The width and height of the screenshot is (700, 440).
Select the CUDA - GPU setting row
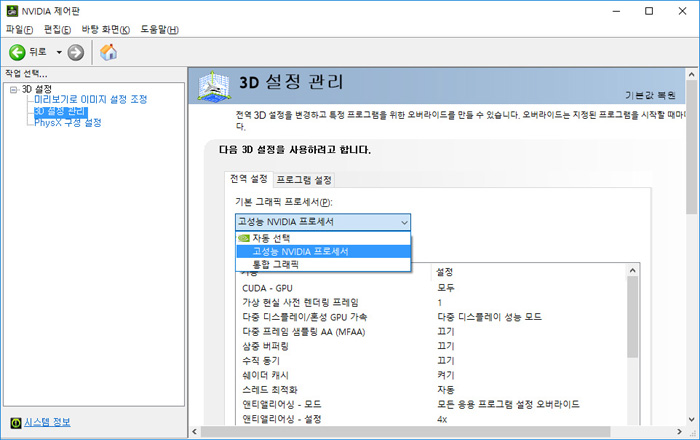[432, 288]
